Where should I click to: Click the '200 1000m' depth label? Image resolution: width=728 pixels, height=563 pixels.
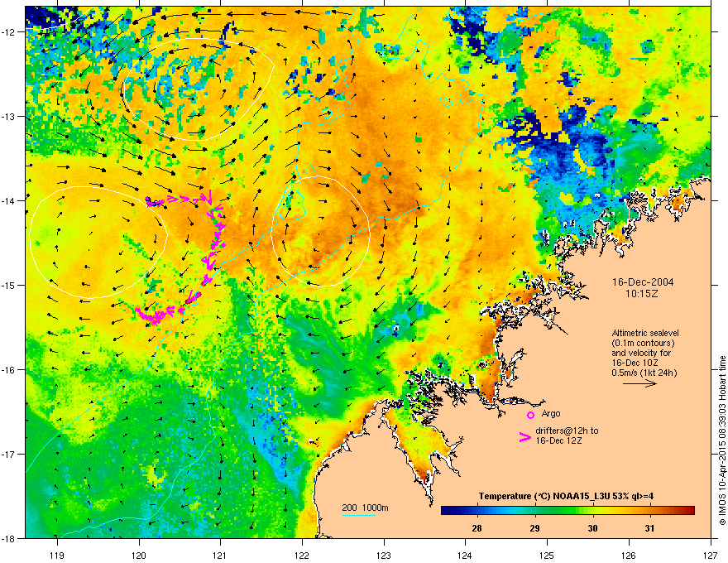365,508
